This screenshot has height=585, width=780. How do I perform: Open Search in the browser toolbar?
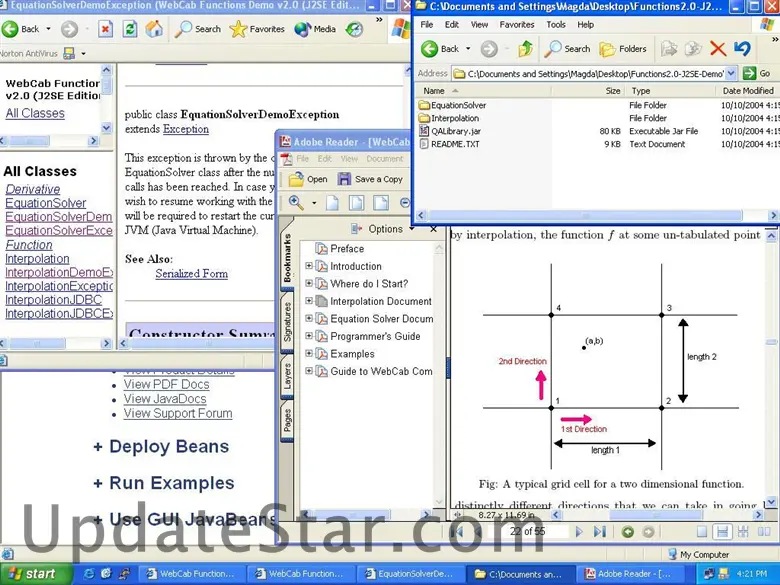click(197, 29)
